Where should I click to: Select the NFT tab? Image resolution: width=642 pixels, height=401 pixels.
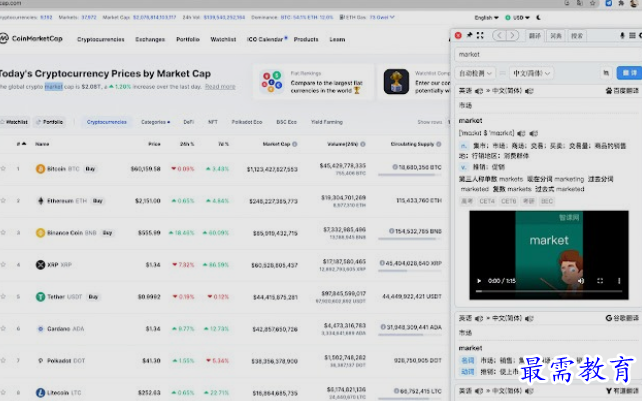pos(212,122)
